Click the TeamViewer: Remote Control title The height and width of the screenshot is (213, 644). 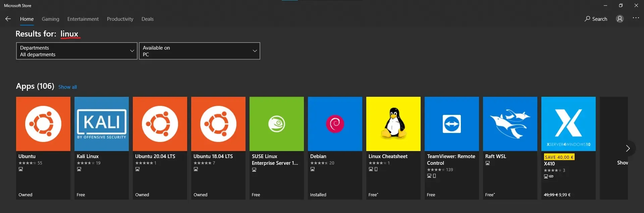point(451,160)
